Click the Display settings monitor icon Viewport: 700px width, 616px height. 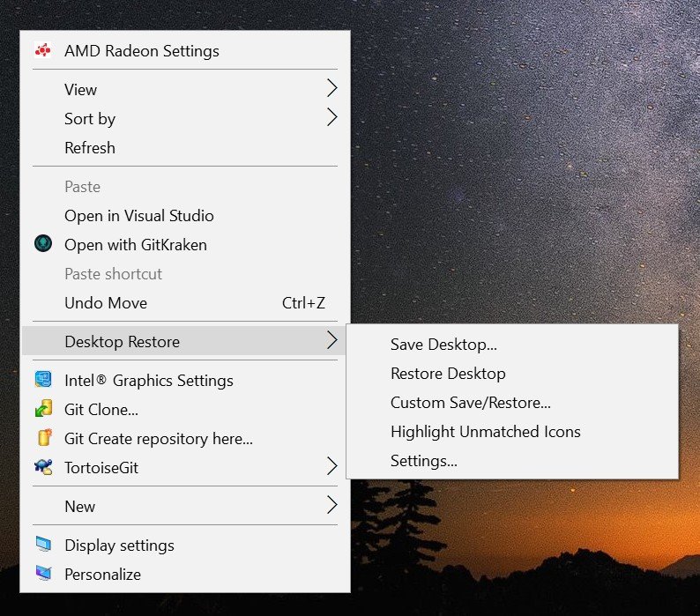(x=42, y=545)
